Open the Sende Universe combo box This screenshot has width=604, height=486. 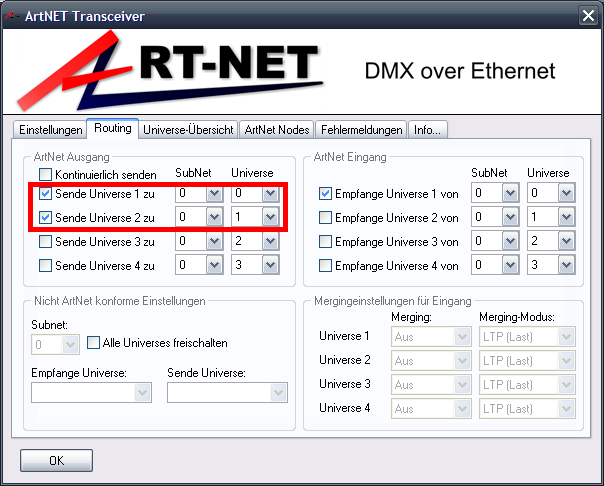(227, 392)
